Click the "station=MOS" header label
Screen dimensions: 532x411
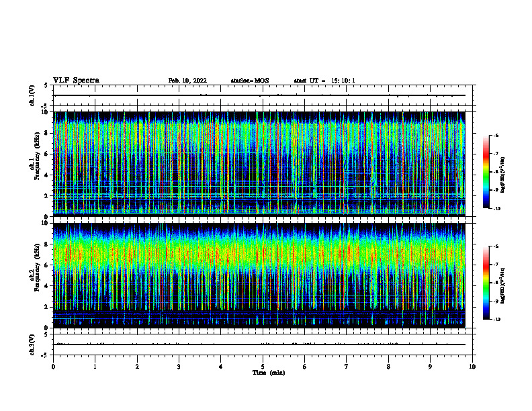tap(250, 81)
